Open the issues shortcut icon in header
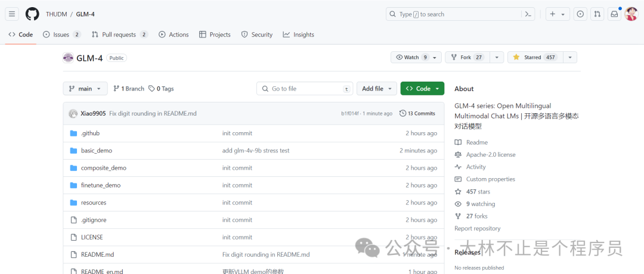The image size is (644, 274). tap(580, 14)
